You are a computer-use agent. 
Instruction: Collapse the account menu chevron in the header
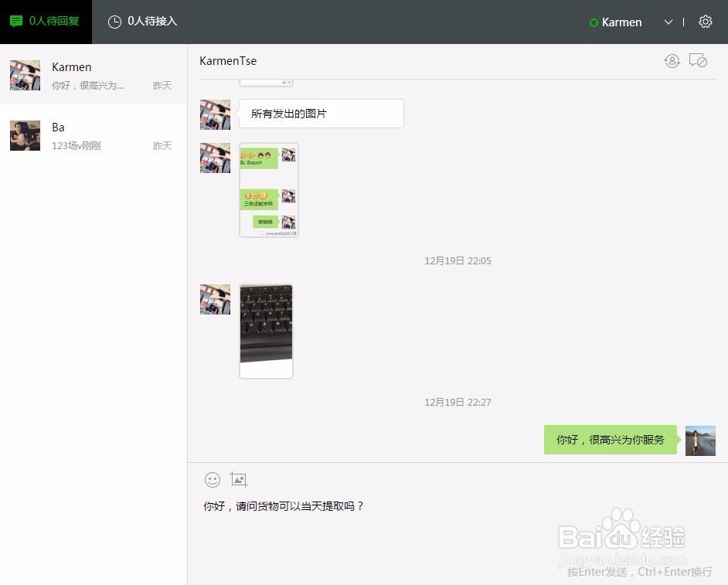click(x=668, y=22)
